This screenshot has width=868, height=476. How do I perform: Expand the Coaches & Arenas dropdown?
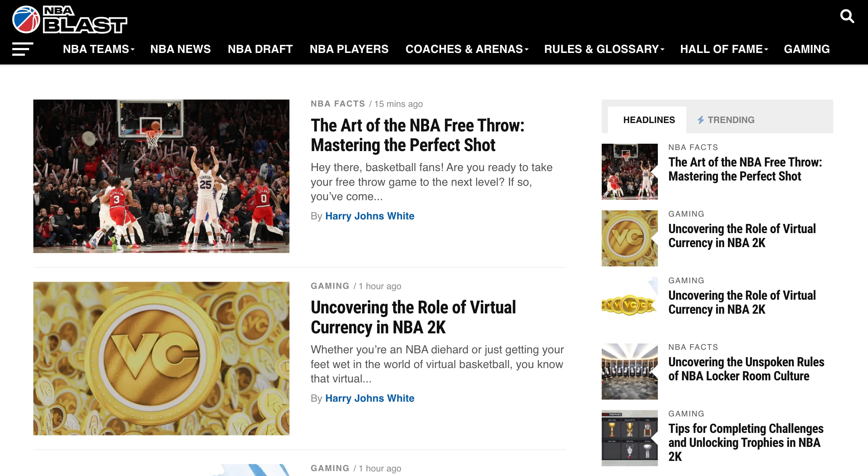tap(467, 49)
